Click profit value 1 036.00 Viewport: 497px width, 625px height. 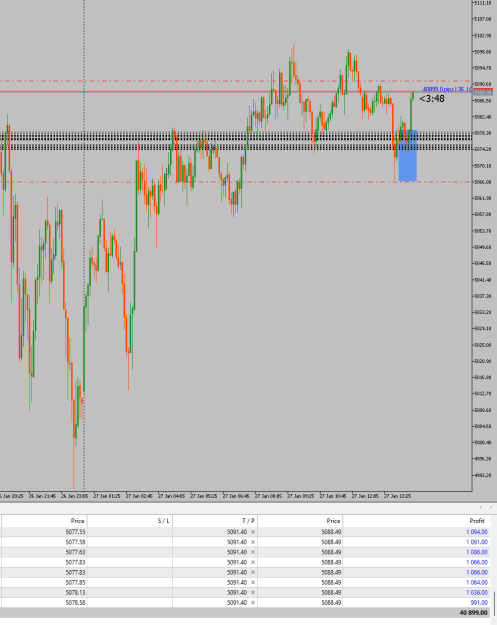click(x=477, y=593)
